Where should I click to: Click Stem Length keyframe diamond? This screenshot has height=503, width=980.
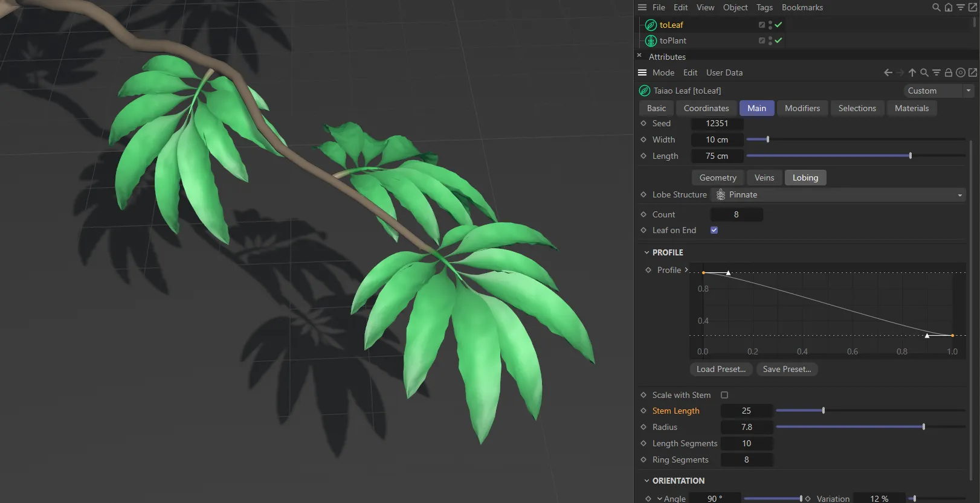point(643,411)
